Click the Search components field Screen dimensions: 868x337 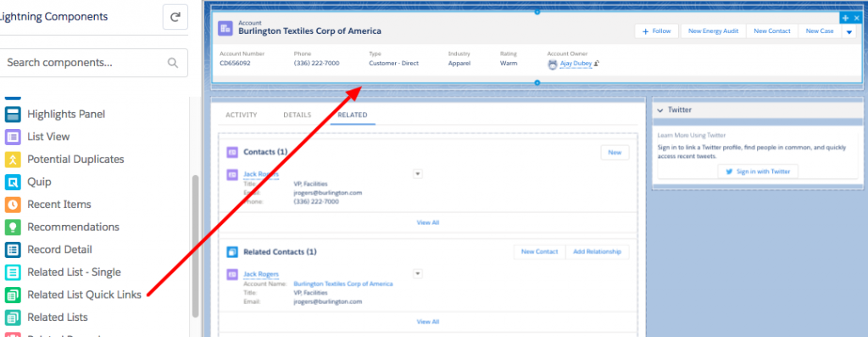click(x=92, y=63)
